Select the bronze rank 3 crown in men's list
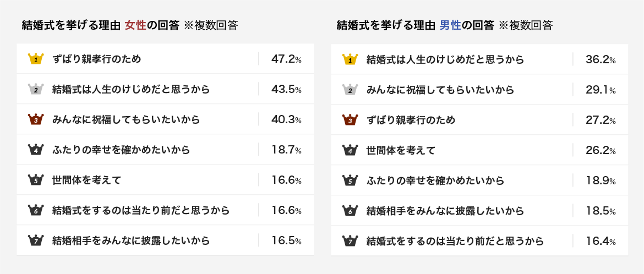 [x=350, y=120]
